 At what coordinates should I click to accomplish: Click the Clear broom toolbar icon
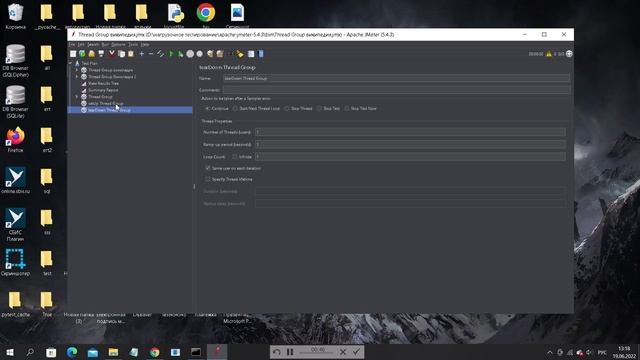pos(210,54)
